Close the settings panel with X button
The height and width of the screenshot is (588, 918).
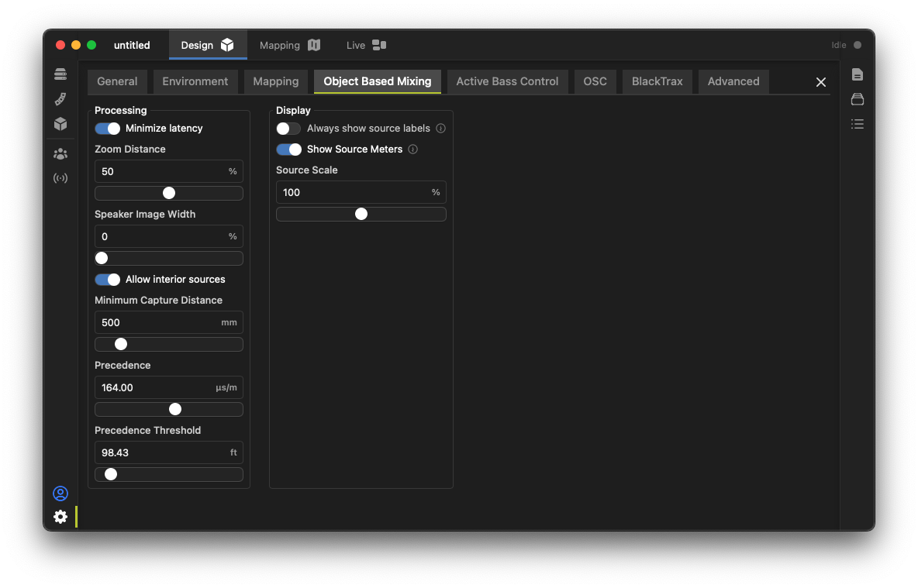pyautogui.click(x=821, y=82)
